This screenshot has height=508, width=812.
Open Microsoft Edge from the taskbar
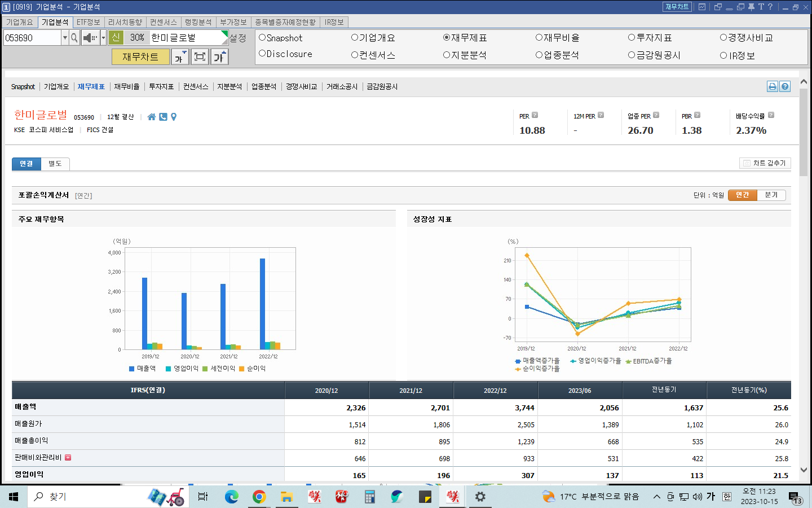click(x=231, y=497)
